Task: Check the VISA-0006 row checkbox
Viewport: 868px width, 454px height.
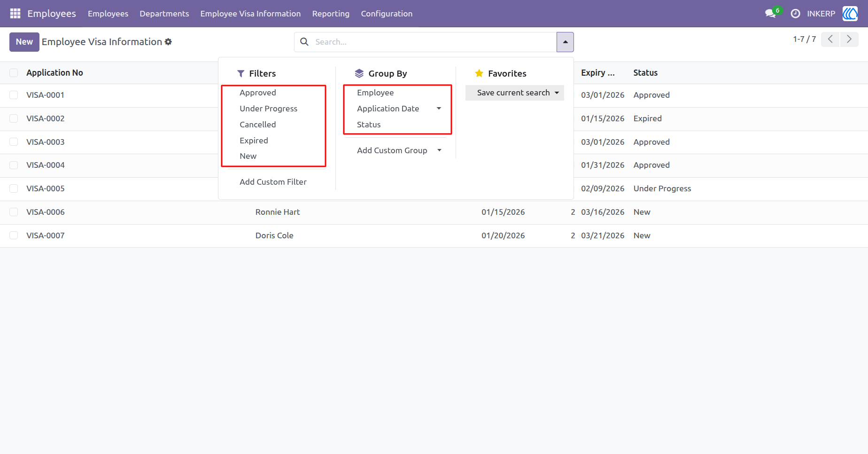Action: 14,212
